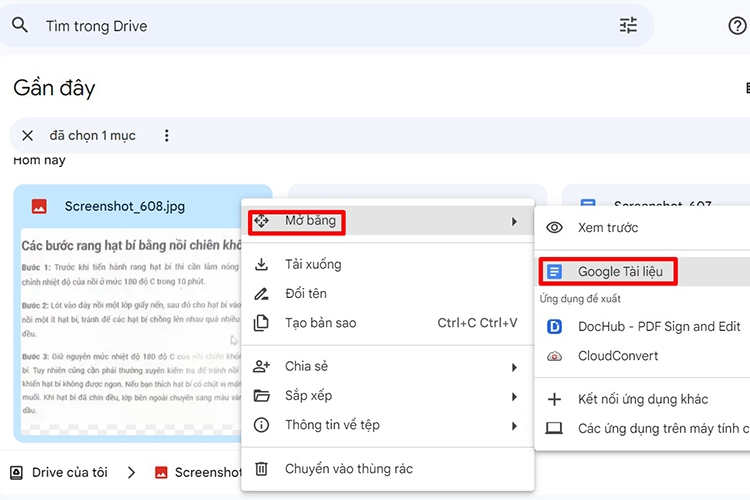Choose the "Mở bằng" menu entry

click(x=387, y=221)
